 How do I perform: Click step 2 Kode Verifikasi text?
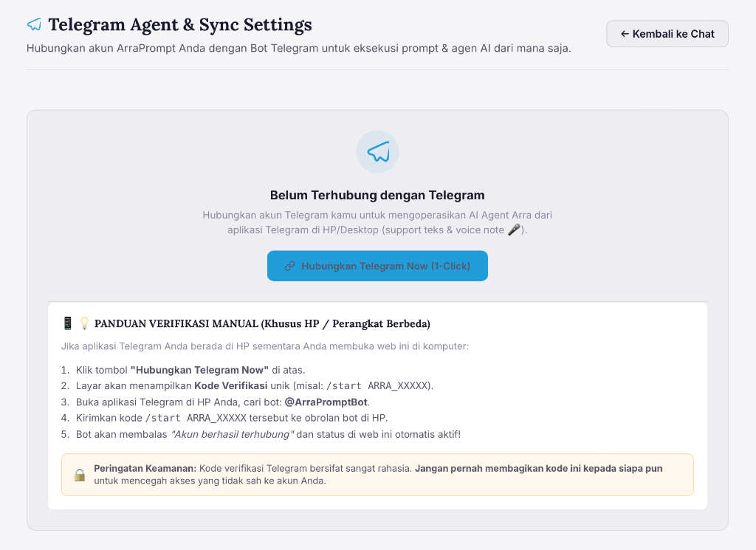point(231,385)
